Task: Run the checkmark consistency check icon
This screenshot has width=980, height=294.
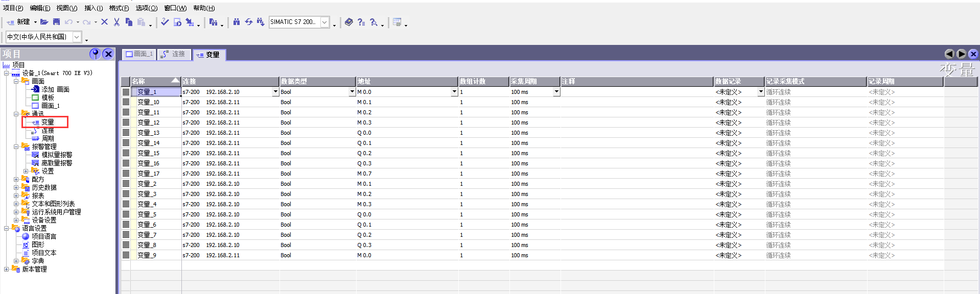Action: 165,22
